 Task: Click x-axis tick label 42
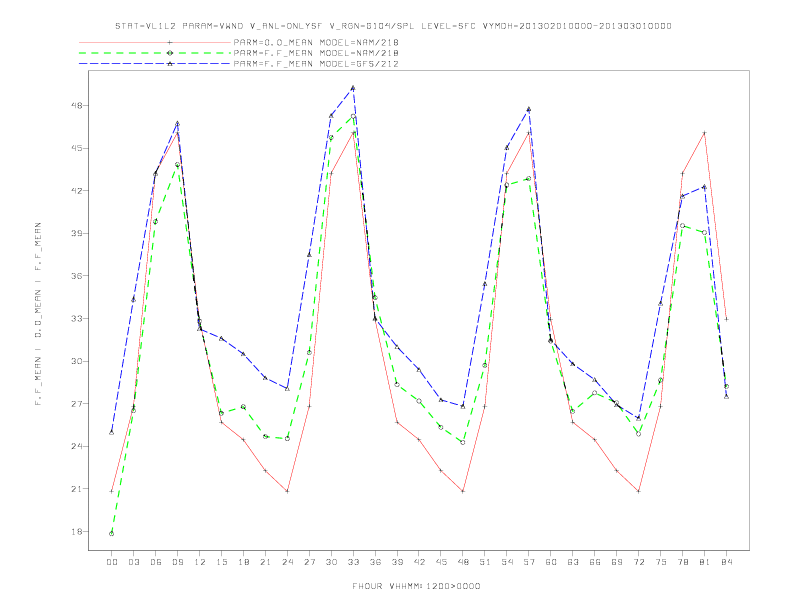(419, 562)
